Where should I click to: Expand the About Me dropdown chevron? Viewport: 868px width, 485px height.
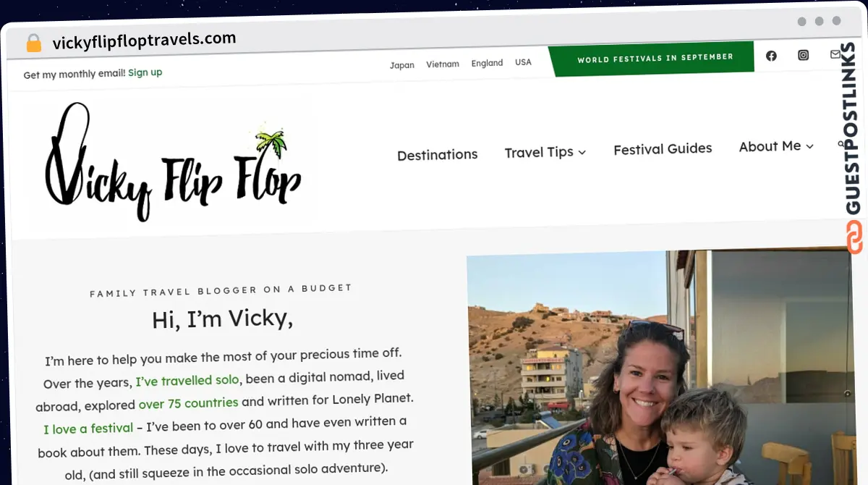tap(809, 146)
